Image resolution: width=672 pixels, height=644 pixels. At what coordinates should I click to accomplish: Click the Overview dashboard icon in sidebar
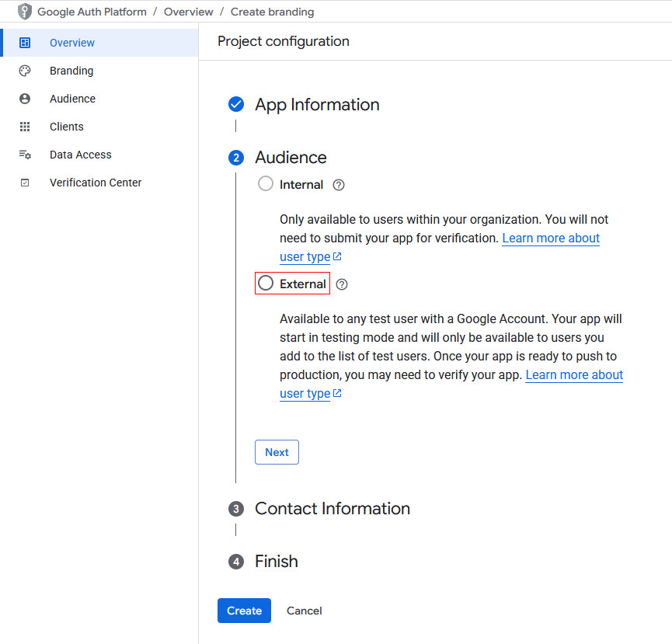click(x=25, y=43)
